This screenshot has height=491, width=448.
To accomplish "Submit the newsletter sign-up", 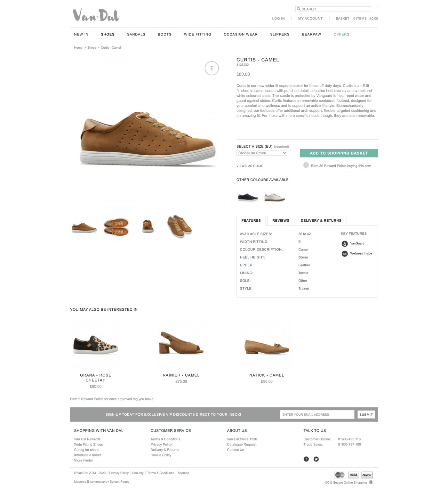I will point(366,414).
